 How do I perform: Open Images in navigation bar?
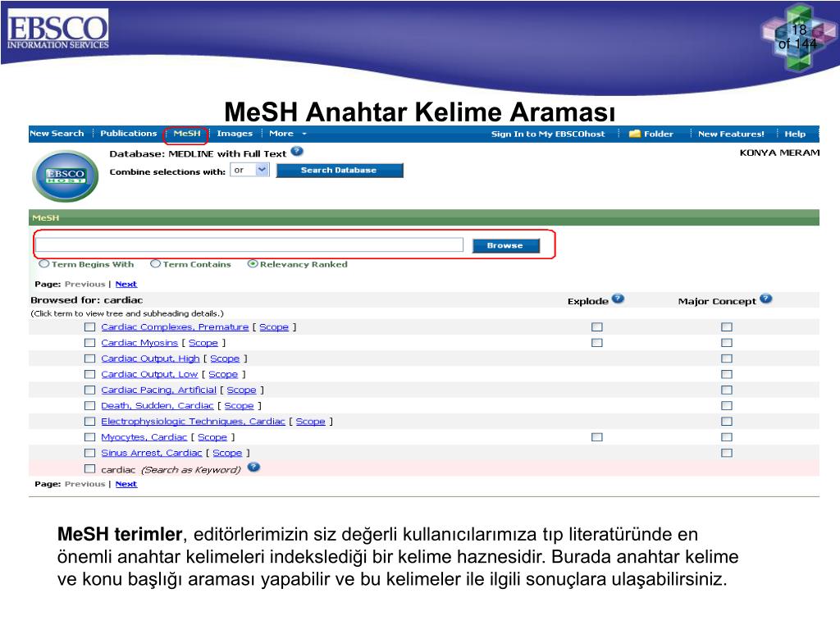(x=235, y=134)
